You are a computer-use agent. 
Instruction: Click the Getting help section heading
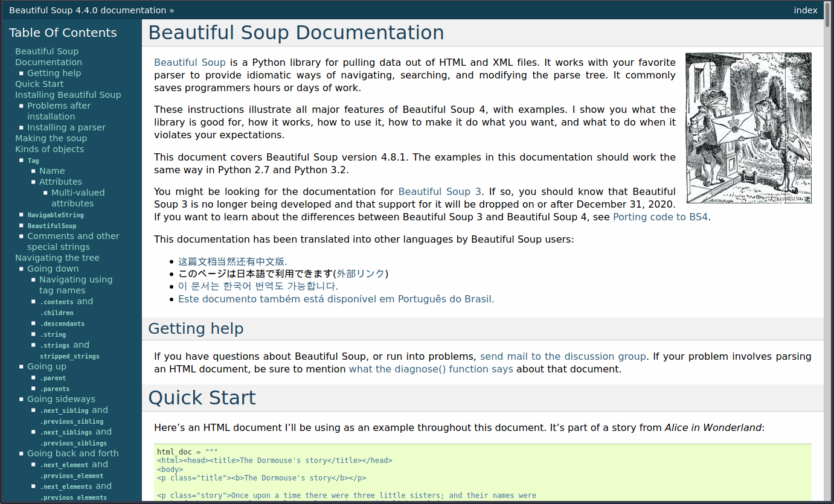196,328
